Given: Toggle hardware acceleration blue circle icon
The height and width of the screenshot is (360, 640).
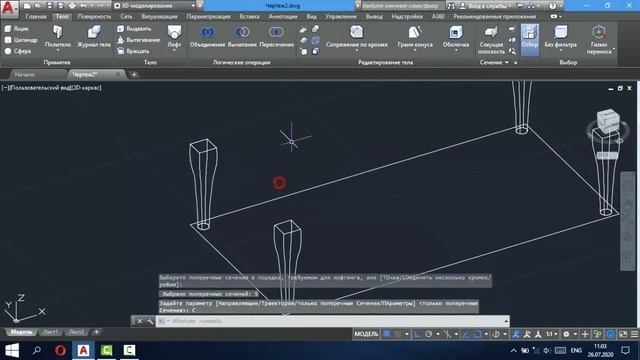Looking at the screenshot, I should click(x=611, y=334).
